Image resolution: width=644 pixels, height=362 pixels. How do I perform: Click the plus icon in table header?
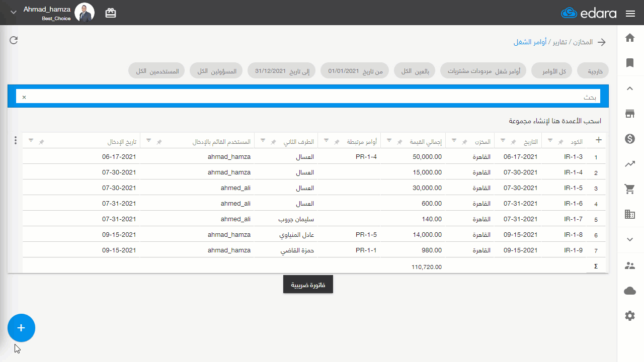599,141
